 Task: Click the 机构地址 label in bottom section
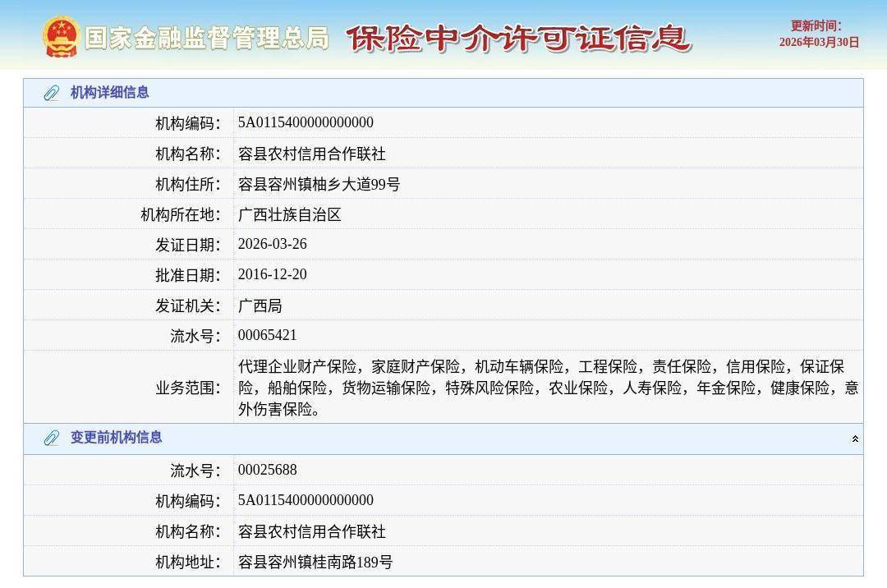(x=188, y=563)
